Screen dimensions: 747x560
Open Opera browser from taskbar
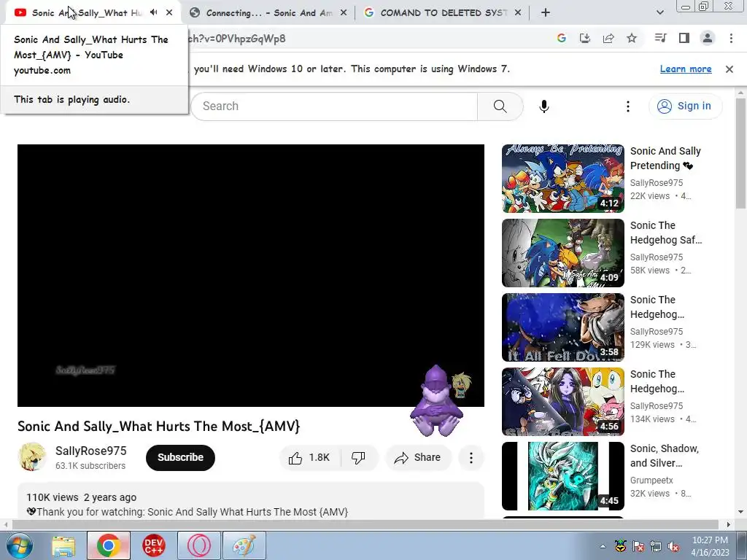pos(198,545)
